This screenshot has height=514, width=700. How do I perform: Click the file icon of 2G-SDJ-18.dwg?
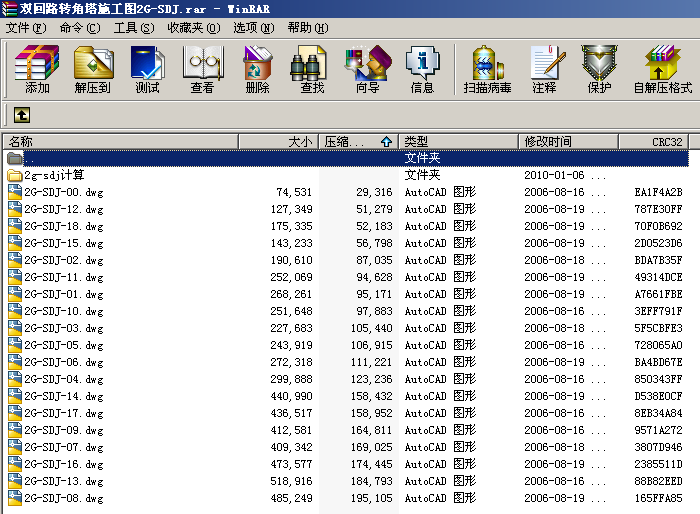click(x=15, y=226)
